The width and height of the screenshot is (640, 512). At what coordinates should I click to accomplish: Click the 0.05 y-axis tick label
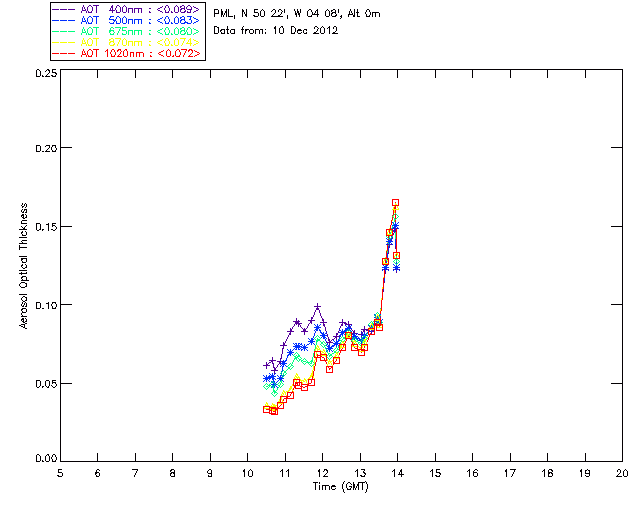tap(46, 384)
